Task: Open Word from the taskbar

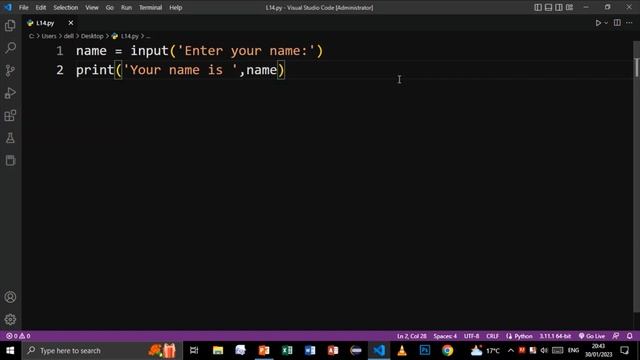Action: pos(310,350)
